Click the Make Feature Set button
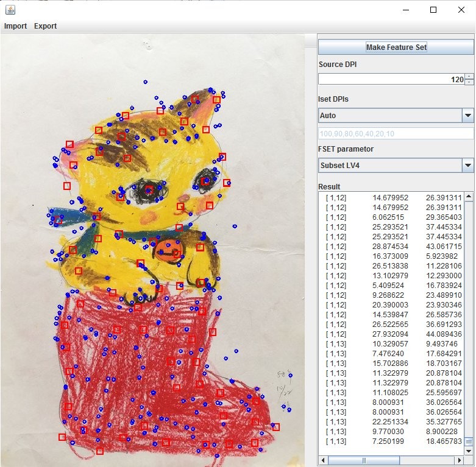This screenshot has height=467, width=476. pyautogui.click(x=396, y=47)
